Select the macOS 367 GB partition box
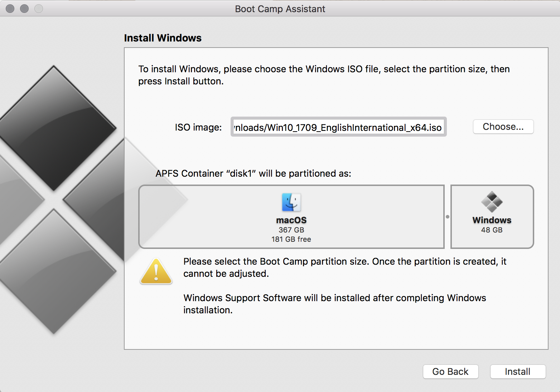 (291, 217)
